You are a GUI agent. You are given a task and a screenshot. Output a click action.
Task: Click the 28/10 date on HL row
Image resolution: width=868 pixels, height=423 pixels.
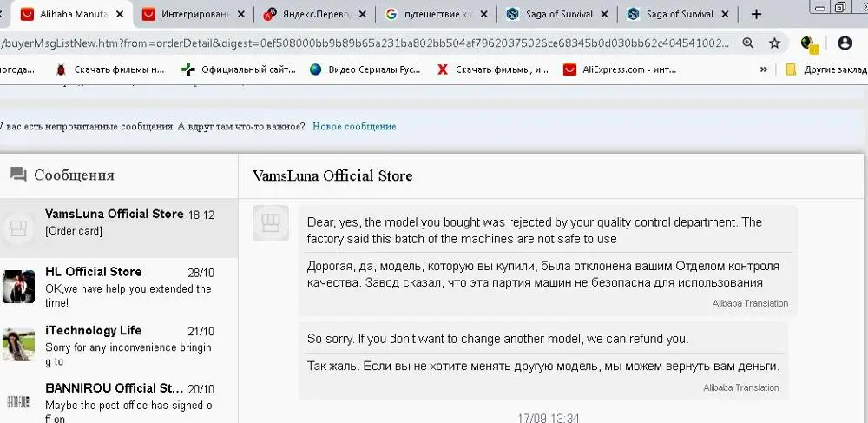click(201, 273)
